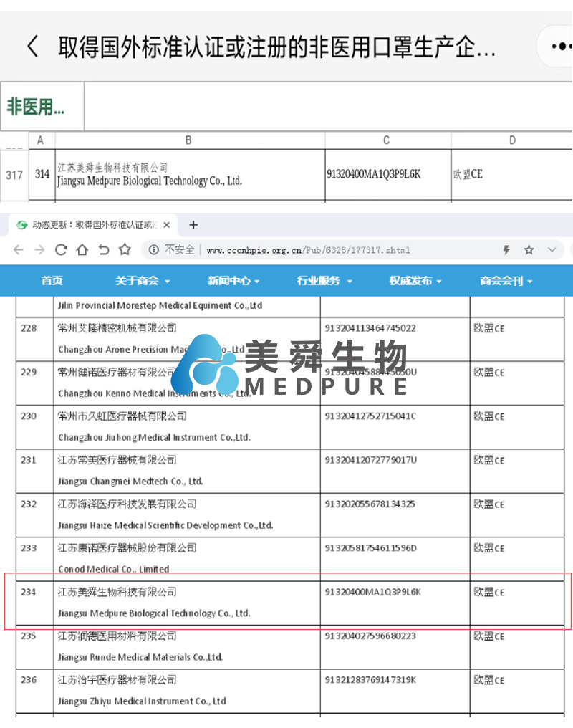The width and height of the screenshot is (573, 728).
Task: Click the star icon beside the lightning bolt
Action: [x=529, y=250]
